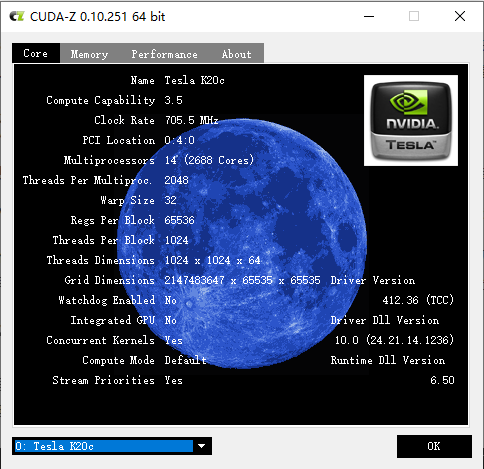Click the Compute Mode value Default
The image size is (484, 469).
click(185, 360)
